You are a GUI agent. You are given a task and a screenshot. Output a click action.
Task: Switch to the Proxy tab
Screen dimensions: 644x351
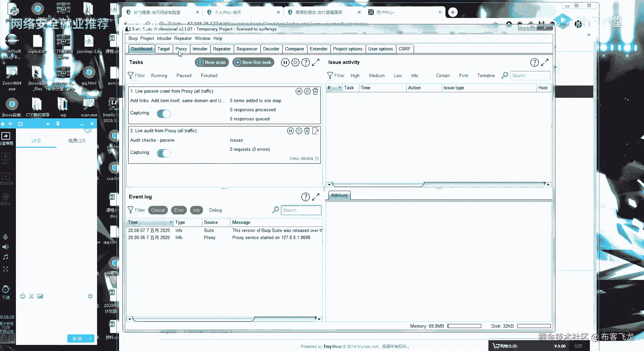tap(181, 49)
